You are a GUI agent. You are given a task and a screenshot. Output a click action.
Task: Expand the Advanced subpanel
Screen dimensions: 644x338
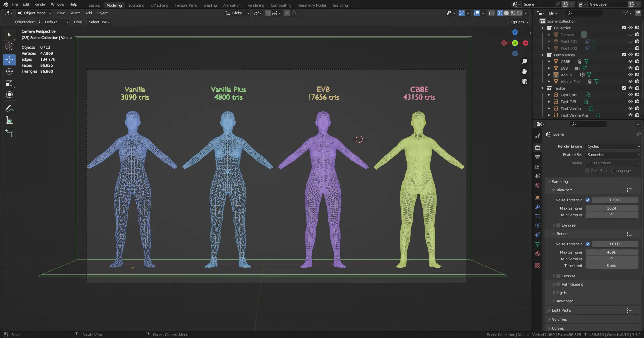coord(565,301)
